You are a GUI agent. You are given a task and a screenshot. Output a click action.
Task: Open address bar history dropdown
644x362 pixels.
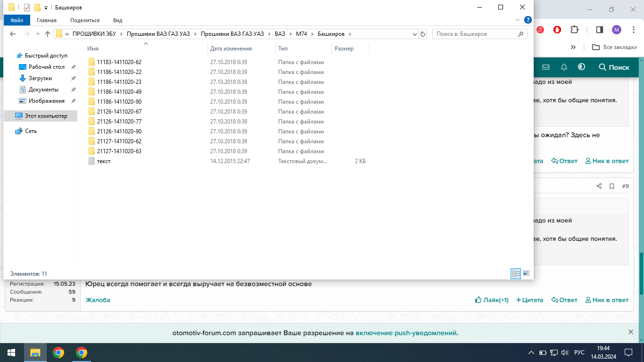(414, 34)
